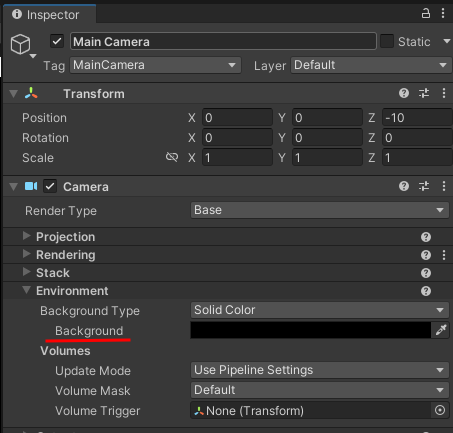Click the Rotation Y field

[327, 138]
